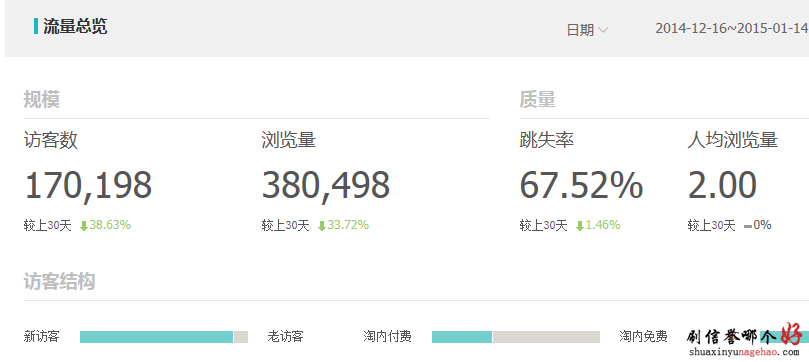The image size is (809, 362).
Task: Select the date range 2014-12-16~2015-01-14
Action: tap(732, 28)
